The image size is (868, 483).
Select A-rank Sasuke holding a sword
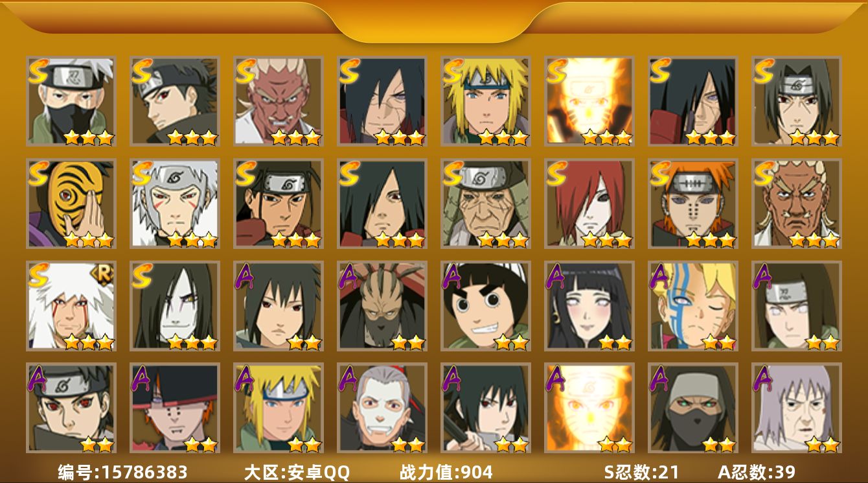pyautogui.click(x=486, y=408)
